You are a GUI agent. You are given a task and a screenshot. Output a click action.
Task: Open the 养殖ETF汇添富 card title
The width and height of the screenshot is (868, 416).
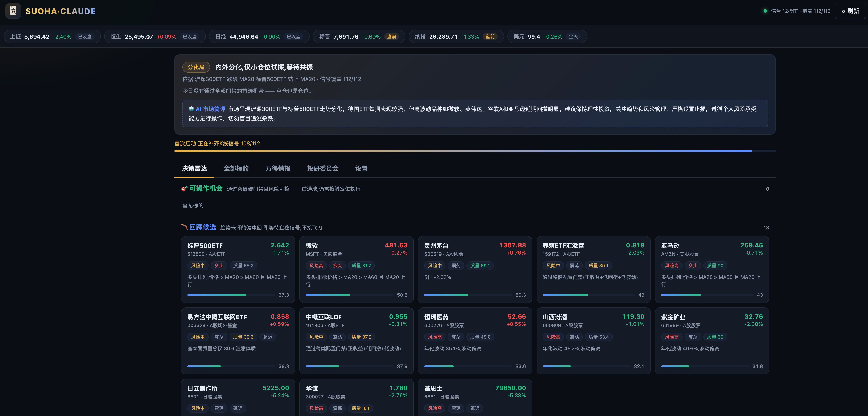tap(563, 246)
